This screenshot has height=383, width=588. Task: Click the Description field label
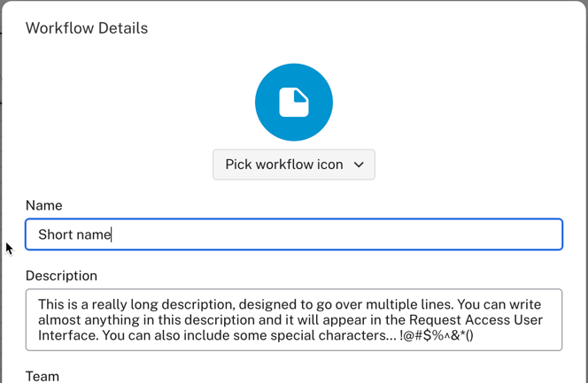61,276
